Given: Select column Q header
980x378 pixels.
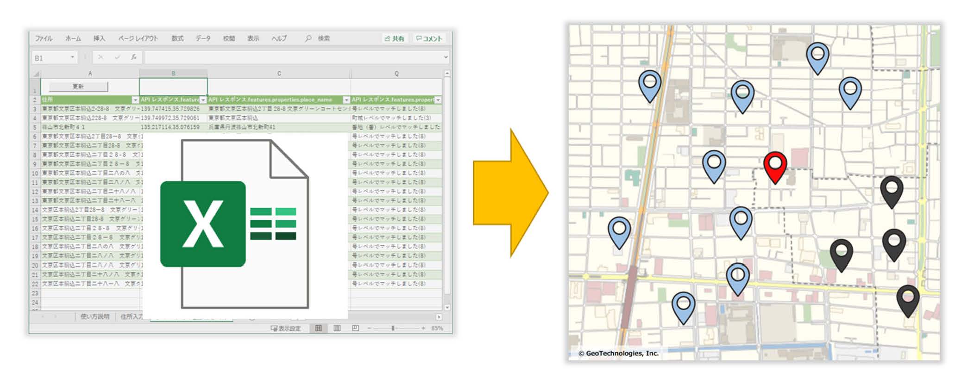Looking at the screenshot, I should [x=396, y=74].
